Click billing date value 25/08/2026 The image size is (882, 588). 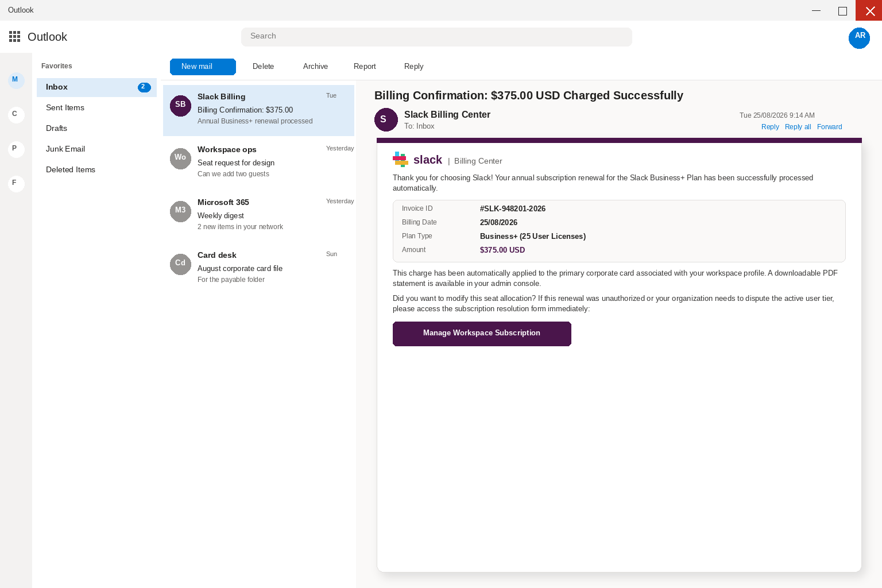(x=498, y=222)
